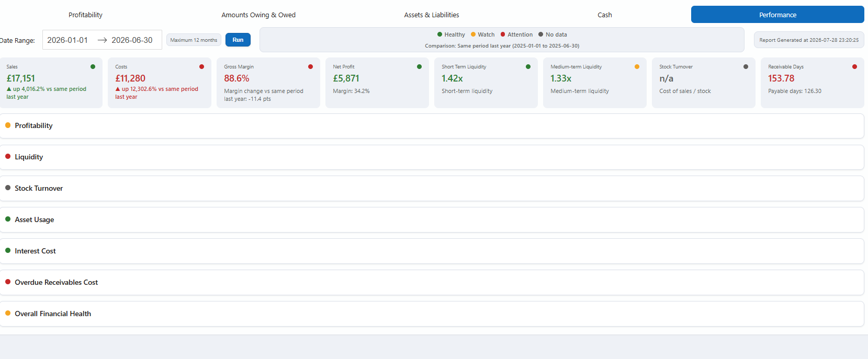
Task: Click the Maximum 12 months badge
Action: pyautogui.click(x=194, y=40)
